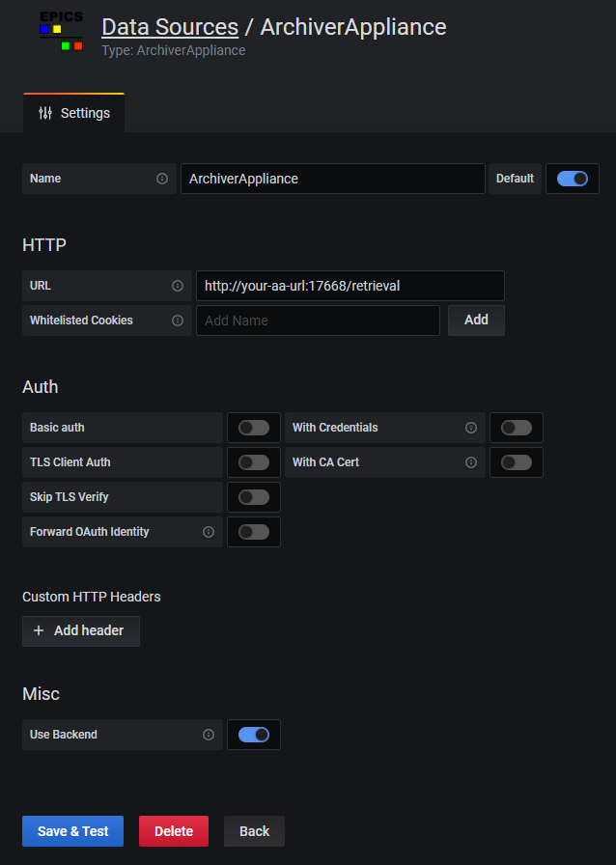Enable With Credentials switch
Viewport: 616px width, 865px height.
(x=517, y=428)
